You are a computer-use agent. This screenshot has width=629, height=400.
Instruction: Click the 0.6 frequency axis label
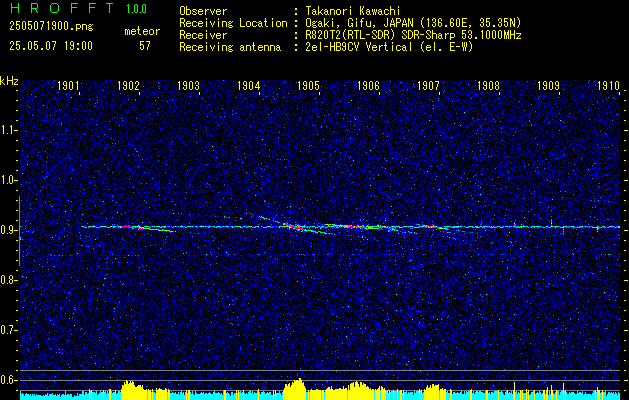pos(8,380)
